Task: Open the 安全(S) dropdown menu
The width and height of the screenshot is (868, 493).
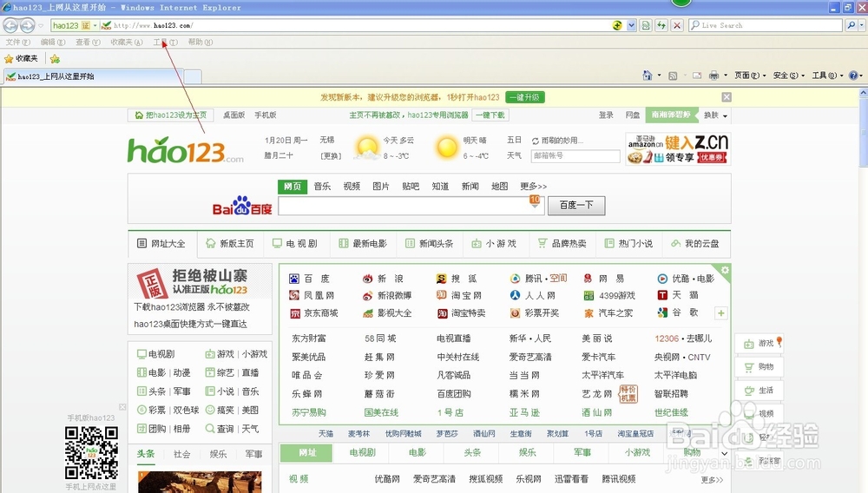Action: [789, 76]
